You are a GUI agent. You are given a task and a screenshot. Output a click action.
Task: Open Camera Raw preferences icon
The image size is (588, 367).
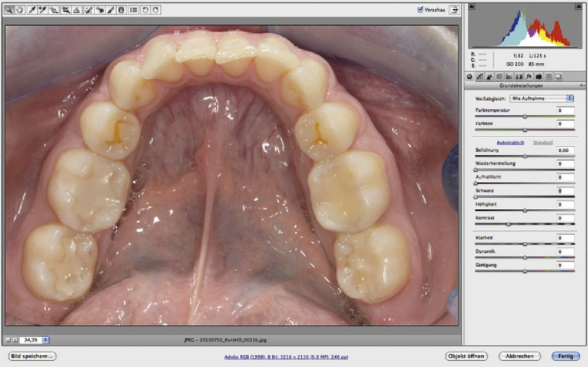(133, 10)
